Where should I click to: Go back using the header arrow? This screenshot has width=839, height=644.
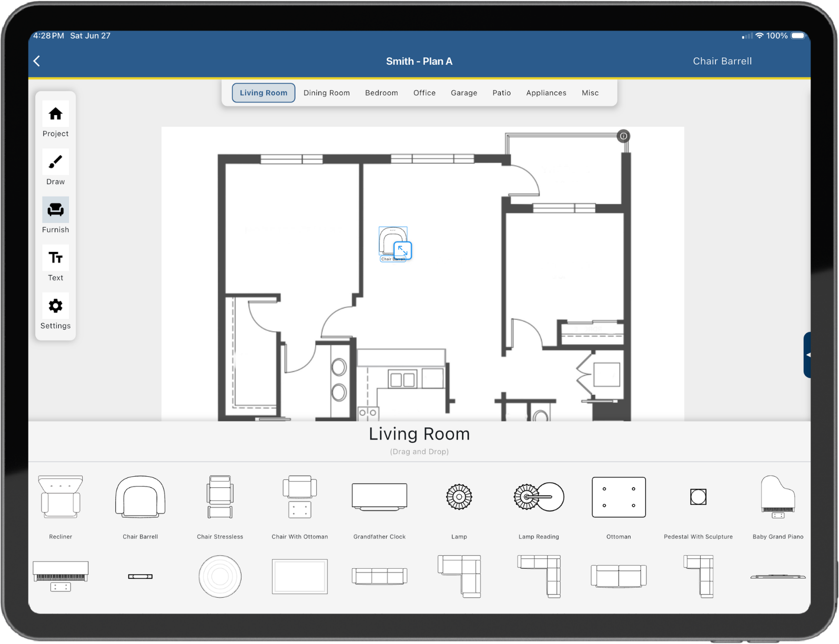(x=37, y=61)
